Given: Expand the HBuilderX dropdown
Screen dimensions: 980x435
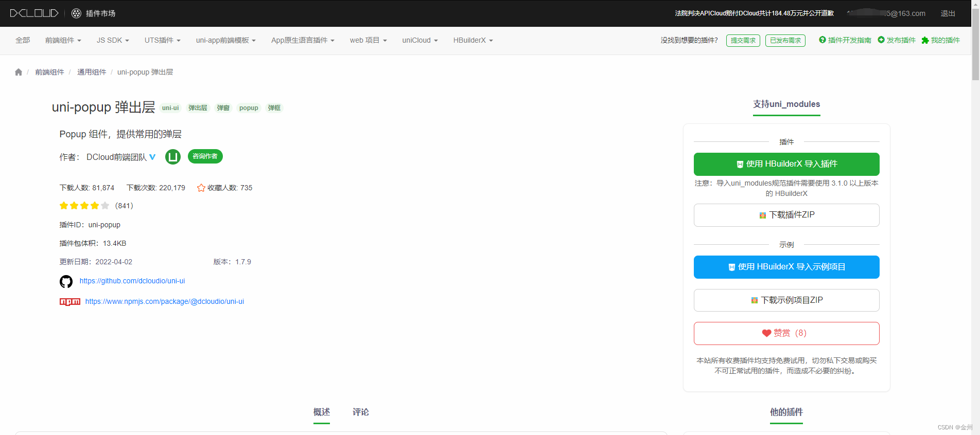Looking at the screenshot, I should coord(473,40).
